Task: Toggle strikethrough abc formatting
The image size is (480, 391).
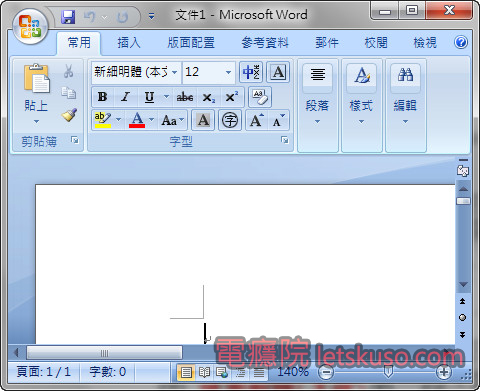Action: click(x=185, y=97)
